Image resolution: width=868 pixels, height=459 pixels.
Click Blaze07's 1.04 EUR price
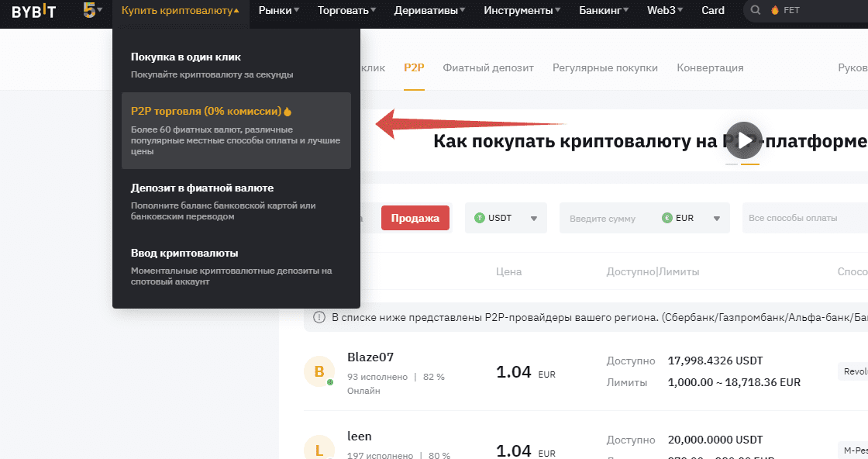(525, 372)
